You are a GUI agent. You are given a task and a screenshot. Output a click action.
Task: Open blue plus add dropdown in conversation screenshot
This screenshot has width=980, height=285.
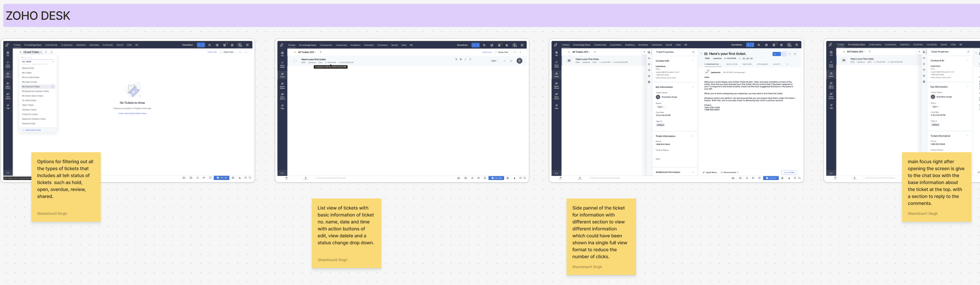pyautogui.click(x=750, y=45)
